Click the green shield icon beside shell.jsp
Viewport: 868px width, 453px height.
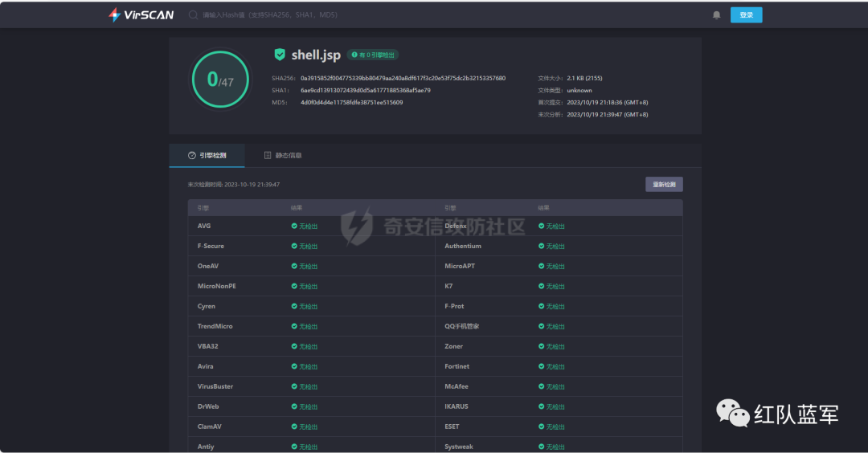[x=280, y=54]
